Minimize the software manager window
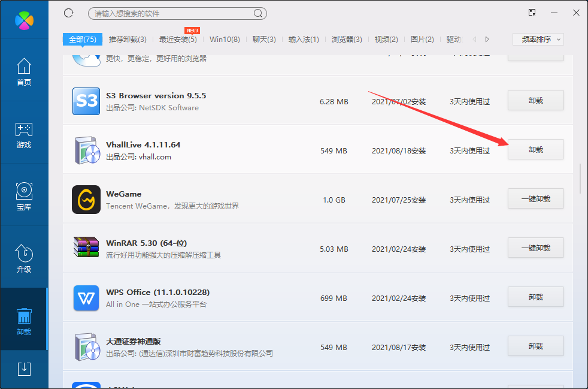Viewport: 588px width, 389px height. coord(554,13)
